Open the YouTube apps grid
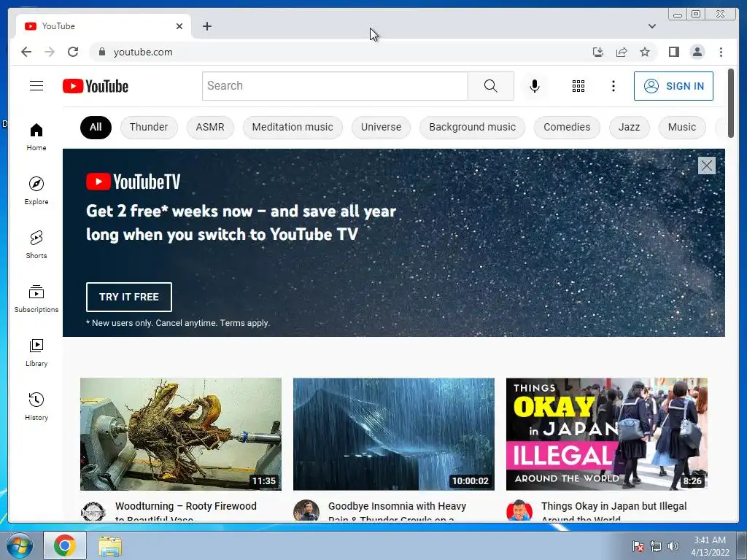This screenshot has height=560, width=747. point(578,86)
